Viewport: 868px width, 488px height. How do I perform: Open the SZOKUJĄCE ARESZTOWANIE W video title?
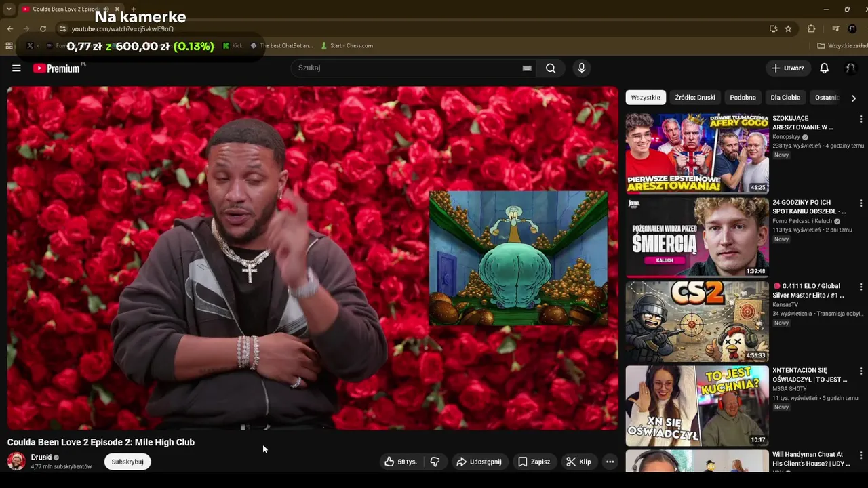(803, 123)
